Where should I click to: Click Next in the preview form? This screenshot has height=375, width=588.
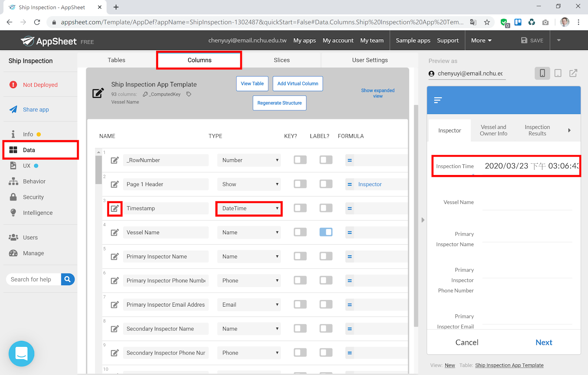tap(544, 342)
